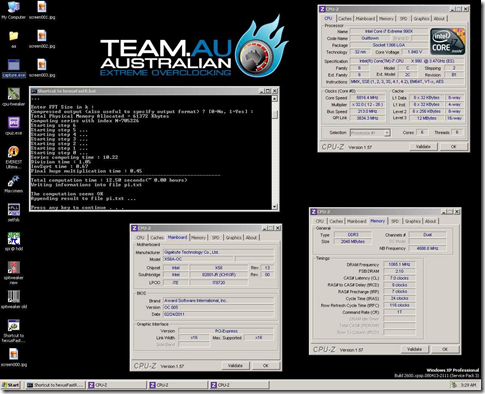Click the PCI-Express graphic interface version
485x394 pixels.
226,331
